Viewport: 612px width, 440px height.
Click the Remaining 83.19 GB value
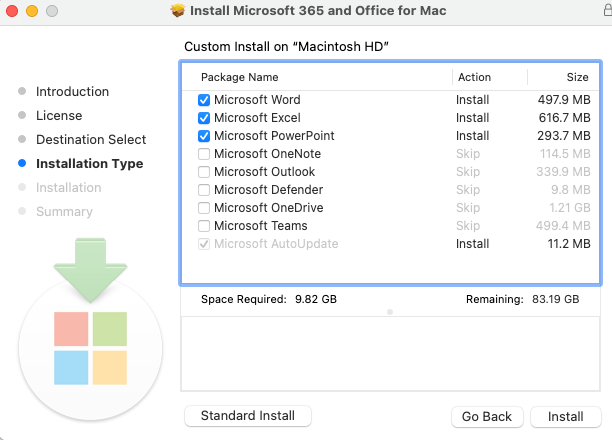[555, 299]
